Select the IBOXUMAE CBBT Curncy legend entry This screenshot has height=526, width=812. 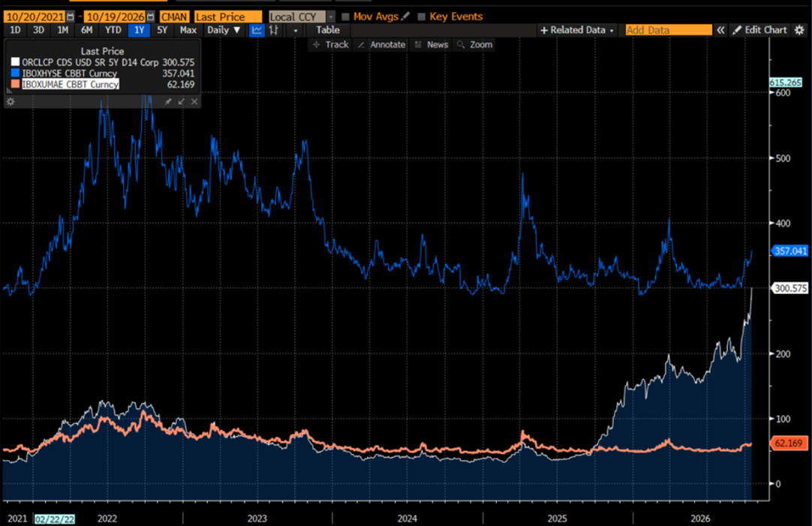pos(71,84)
